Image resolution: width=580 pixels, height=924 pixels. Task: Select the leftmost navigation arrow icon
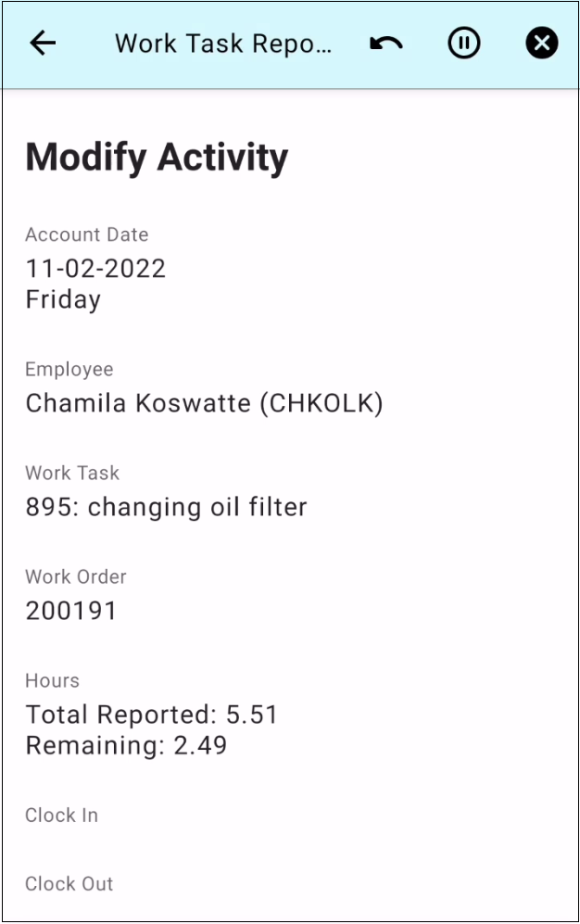coord(41,43)
